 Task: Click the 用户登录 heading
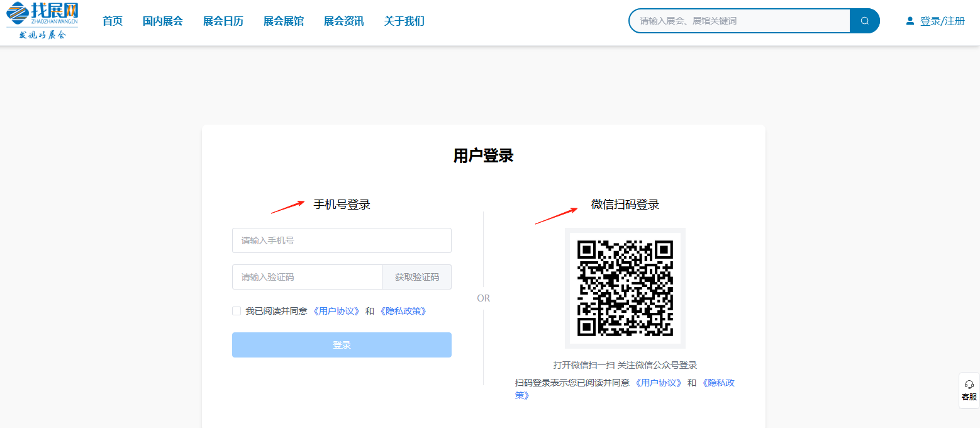(x=484, y=155)
